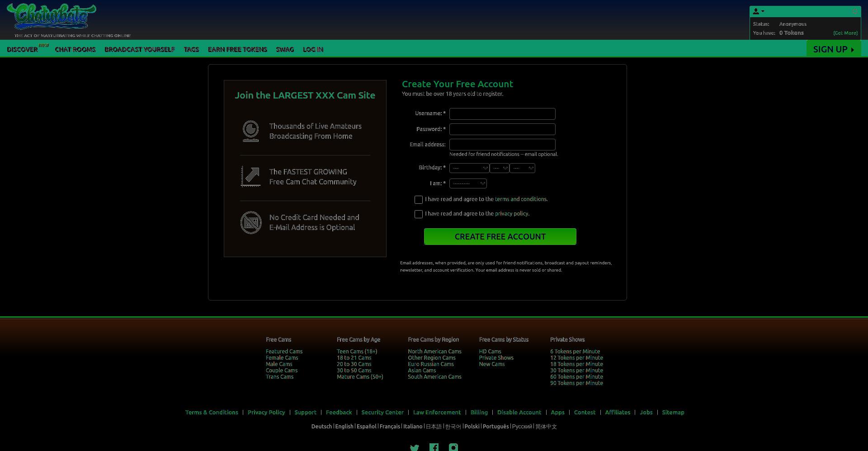Open the Law Enforcement footer link

click(437, 413)
